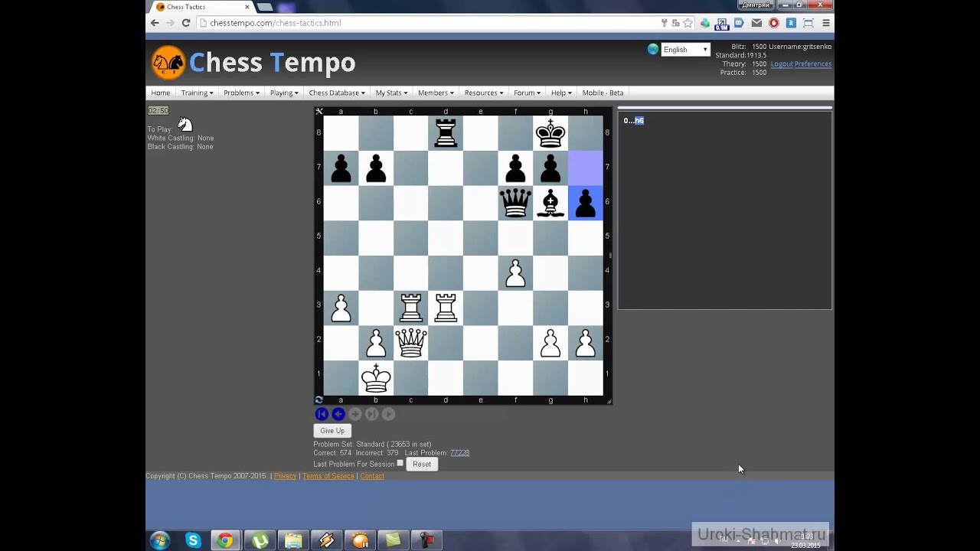Image resolution: width=980 pixels, height=551 pixels.
Task: Expand the My Stats menu
Action: 391,93
